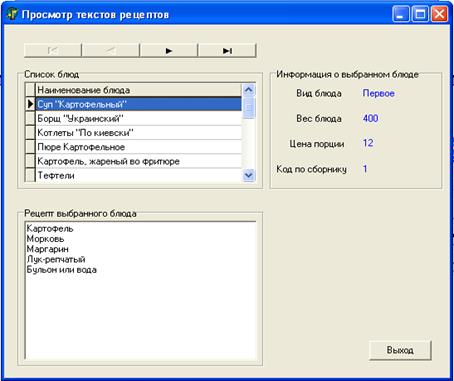The height and width of the screenshot is (381, 454).
Task: Select row Котлеты "По киевски"
Action: 138,133
